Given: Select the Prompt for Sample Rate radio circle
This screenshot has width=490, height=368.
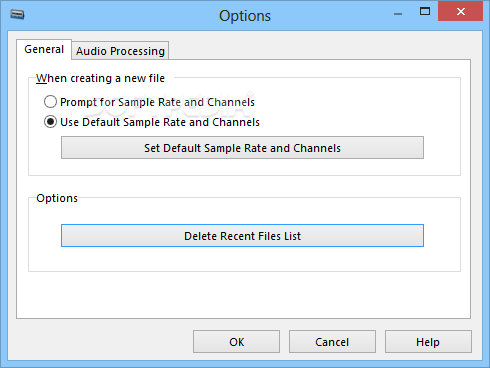Looking at the screenshot, I should click(50, 102).
